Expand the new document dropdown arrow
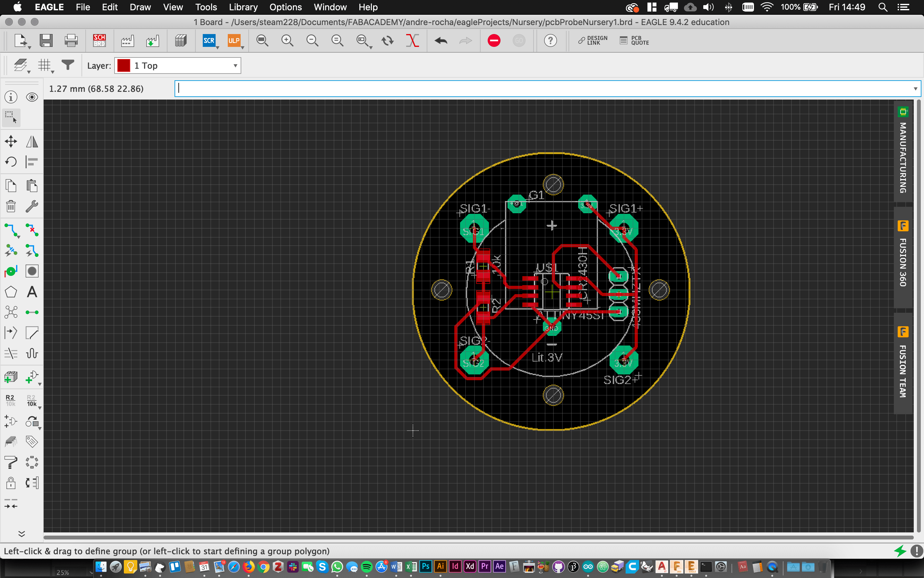The image size is (924, 578). point(30,48)
